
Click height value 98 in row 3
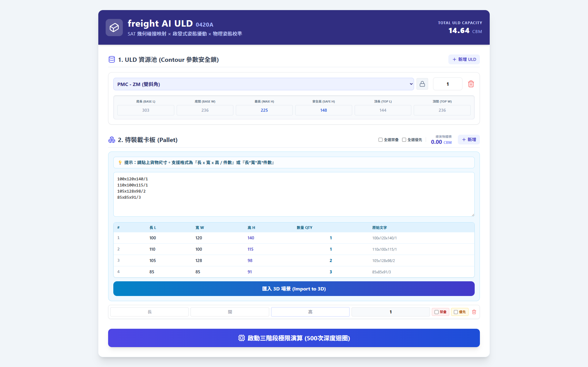(x=250, y=260)
